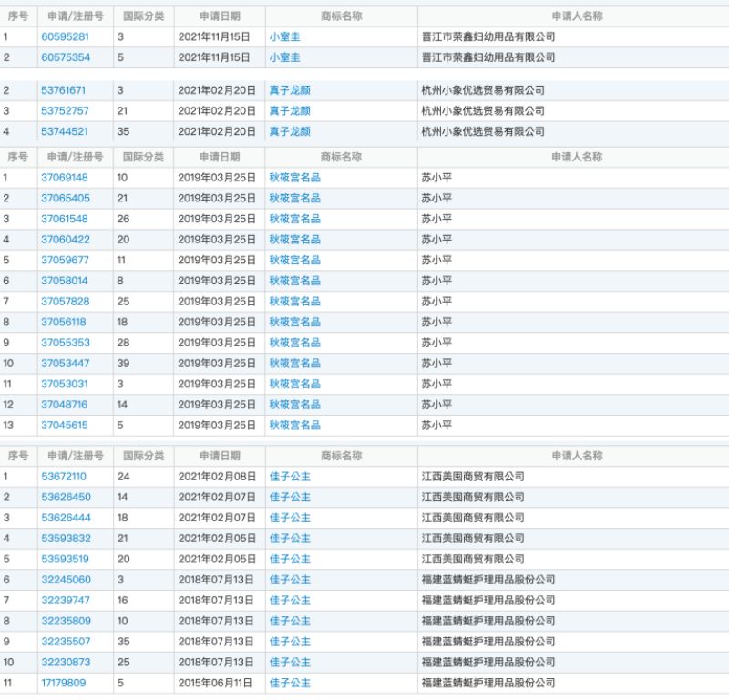The width and height of the screenshot is (729, 700).
Task: Click 佳子公主 in row 17179809
Action: coord(290,683)
